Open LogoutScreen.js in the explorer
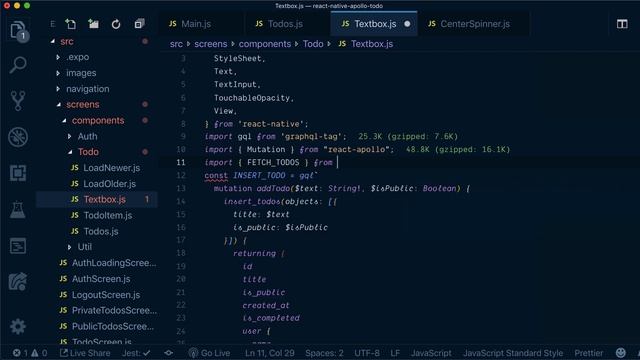The height and width of the screenshot is (360, 640). [106, 295]
